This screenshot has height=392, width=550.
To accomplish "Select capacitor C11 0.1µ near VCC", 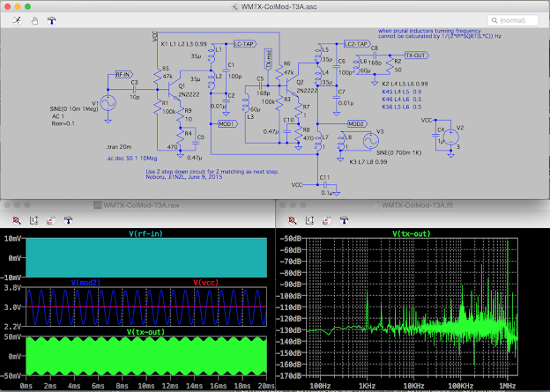I will (325, 185).
